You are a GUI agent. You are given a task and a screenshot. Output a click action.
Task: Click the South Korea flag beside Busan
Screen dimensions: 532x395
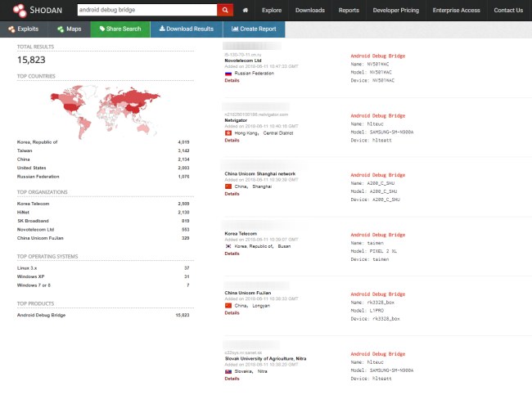[228, 246]
